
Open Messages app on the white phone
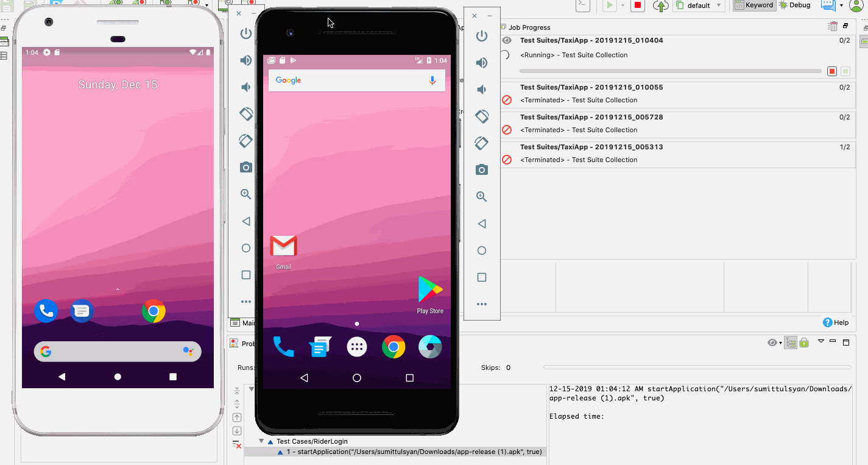(82, 311)
